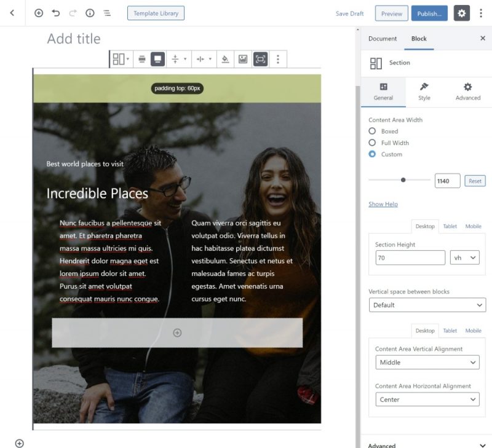Image resolution: width=492 pixels, height=448 pixels.
Task: Toggle padding view toolbar icon
Action: (260, 59)
